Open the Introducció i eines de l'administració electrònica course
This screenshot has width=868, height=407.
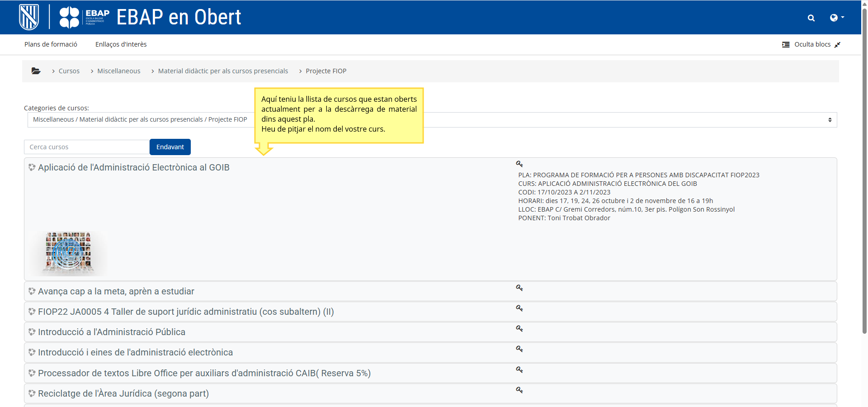(x=135, y=352)
